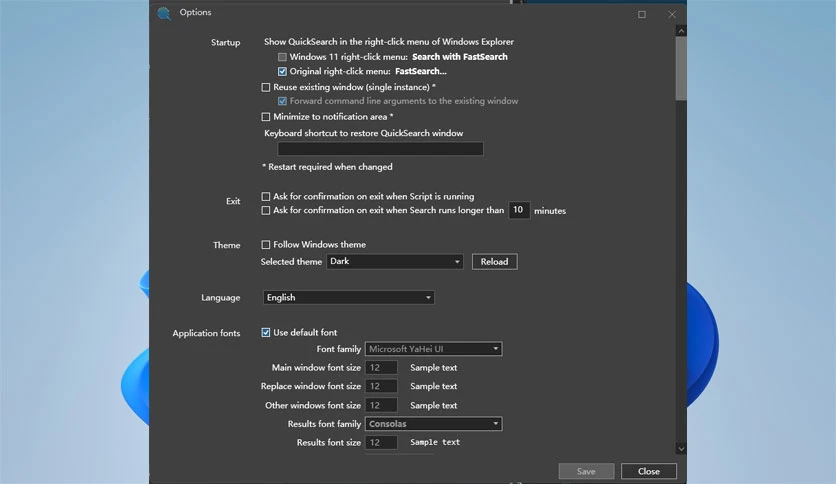Open the Selected theme dropdown showing Dark

point(395,261)
